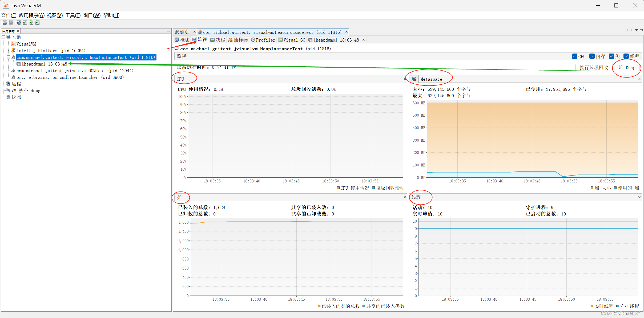This screenshot has width=644, height=318.
Task: Click the computer icon beside 本地
Action: [x=8, y=37]
